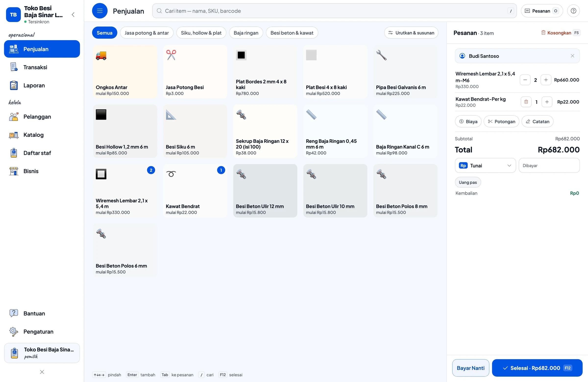Add Besi Beton Polos 6 mm item

click(125, 250)
